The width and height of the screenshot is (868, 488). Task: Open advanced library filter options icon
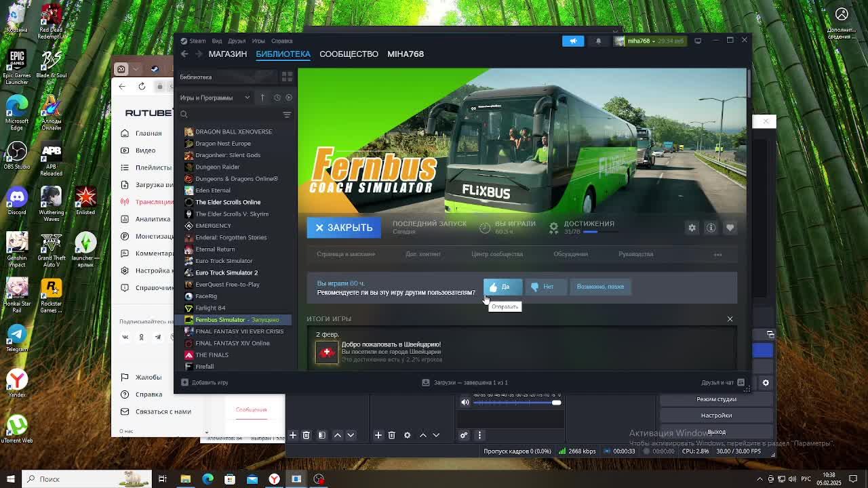click(x=287, y=115)
